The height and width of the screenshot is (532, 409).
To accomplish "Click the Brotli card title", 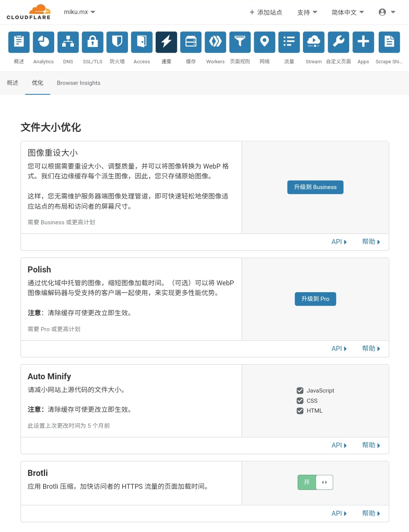I will pyautogui.click(x=38, y=473).
